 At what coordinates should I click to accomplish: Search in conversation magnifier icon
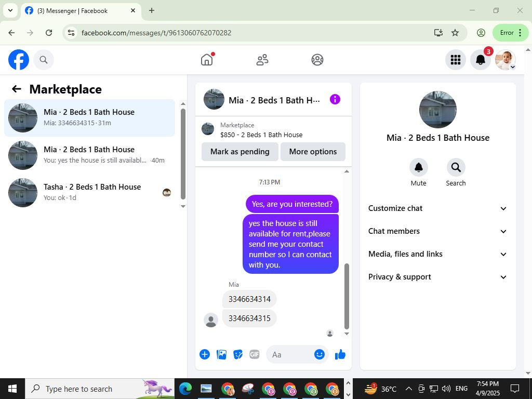point(456,168)
